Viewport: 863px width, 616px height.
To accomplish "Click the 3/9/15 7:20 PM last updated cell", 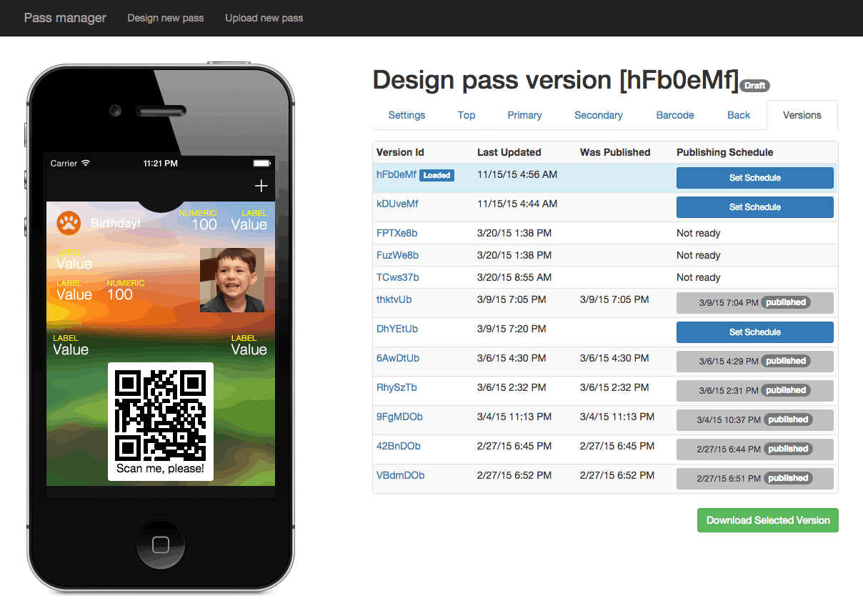I will coord(512,329).
